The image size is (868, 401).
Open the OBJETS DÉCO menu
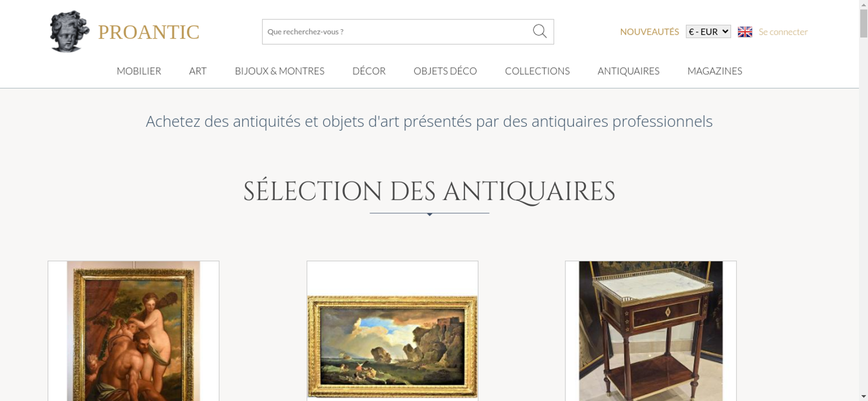point(445,71)
